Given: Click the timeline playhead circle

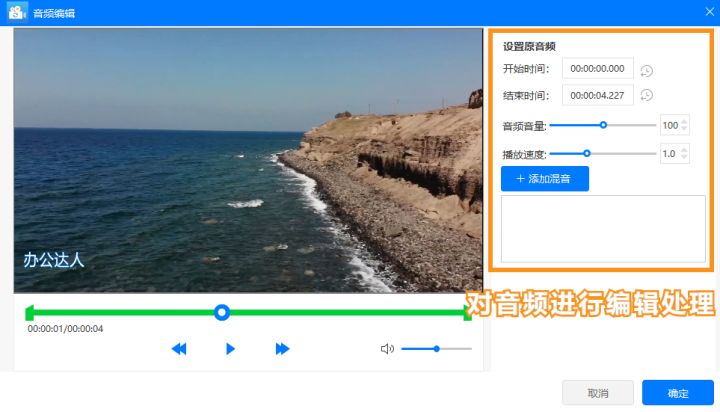Looking at the screenshot, I should (222, 313).
